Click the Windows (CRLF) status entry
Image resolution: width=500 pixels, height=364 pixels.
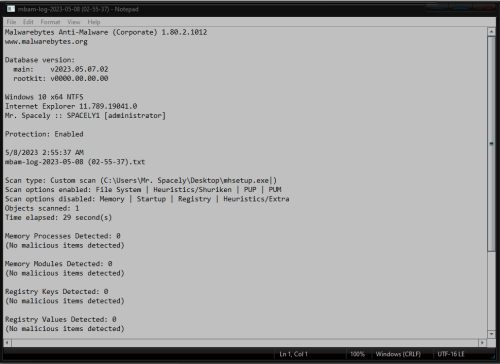[x=398, y=354]
